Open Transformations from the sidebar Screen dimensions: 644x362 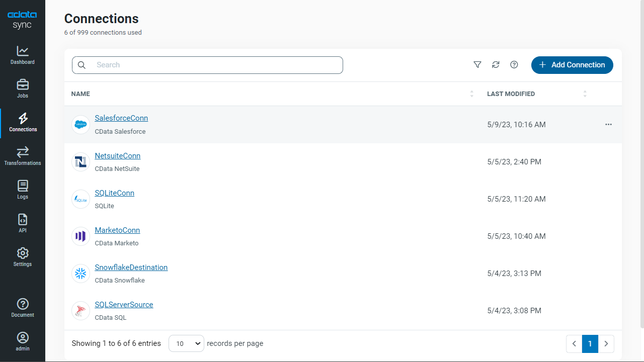(23, 156)
